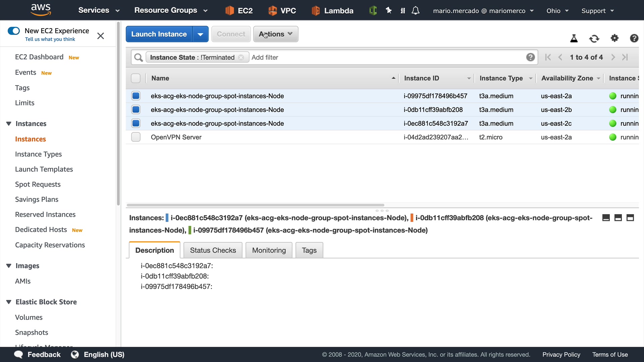The height and width of the screenshot is (362, 644).
Task: Open the notifications bell icon
Action: (x=416, y=11)
